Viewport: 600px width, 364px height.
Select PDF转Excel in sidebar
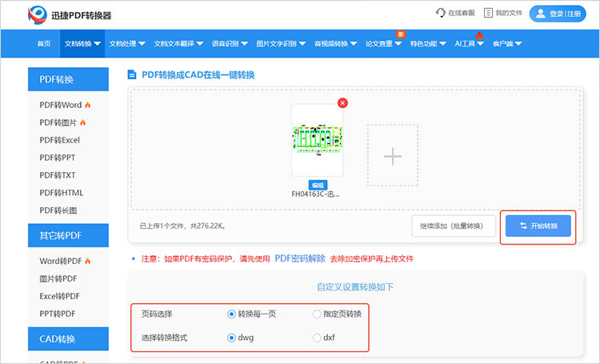point(60,140)
